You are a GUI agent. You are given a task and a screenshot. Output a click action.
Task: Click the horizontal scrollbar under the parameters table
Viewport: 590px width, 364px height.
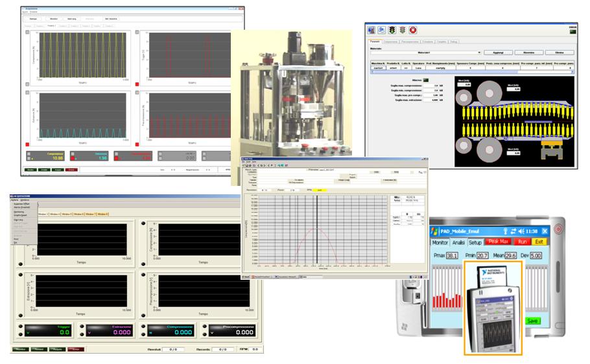472,72
